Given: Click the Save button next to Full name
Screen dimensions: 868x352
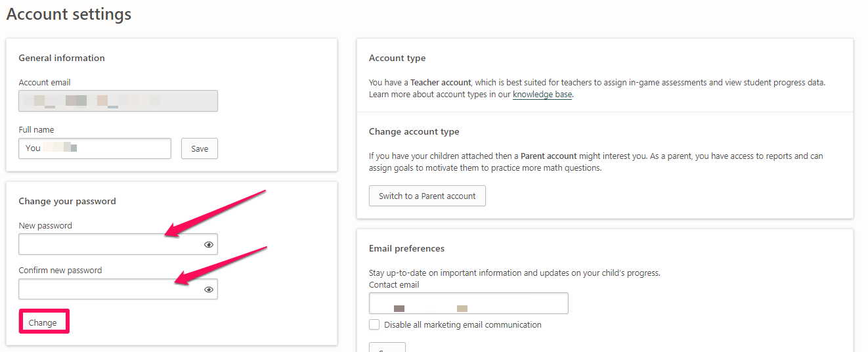Looking at the screenshot, I should (x=200, y=148).
